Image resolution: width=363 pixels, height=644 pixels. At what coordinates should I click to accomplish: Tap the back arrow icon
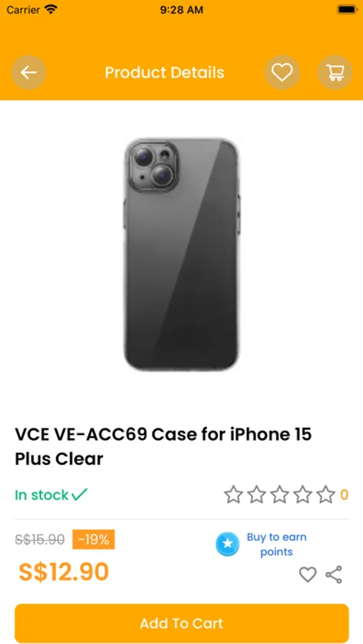[x=29, y=73]
